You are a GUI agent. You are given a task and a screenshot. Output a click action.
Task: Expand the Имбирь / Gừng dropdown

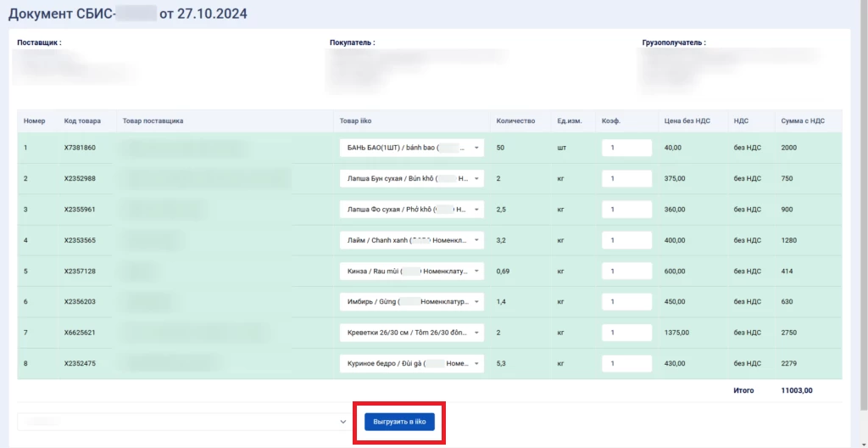click(411, 302)
